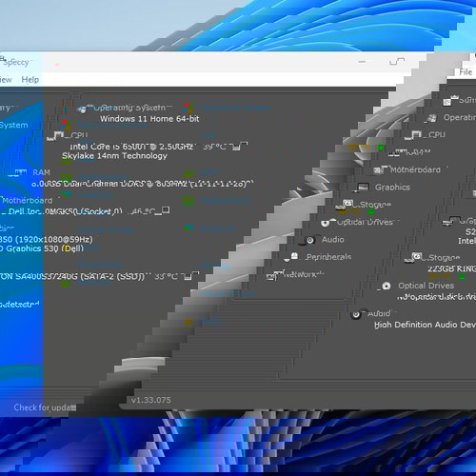Open the File menu in the duplicated window fragment
476x476 pixels.
tap(466, 72)
